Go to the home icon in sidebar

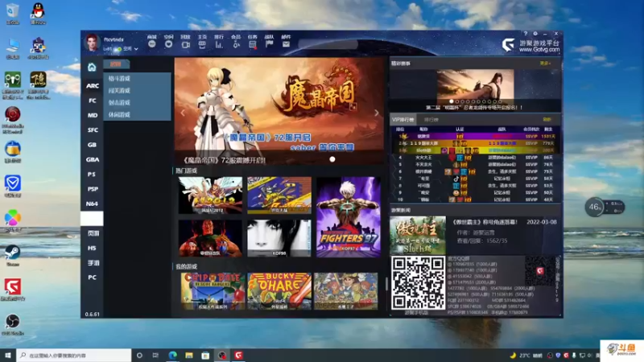coord(92,67)
